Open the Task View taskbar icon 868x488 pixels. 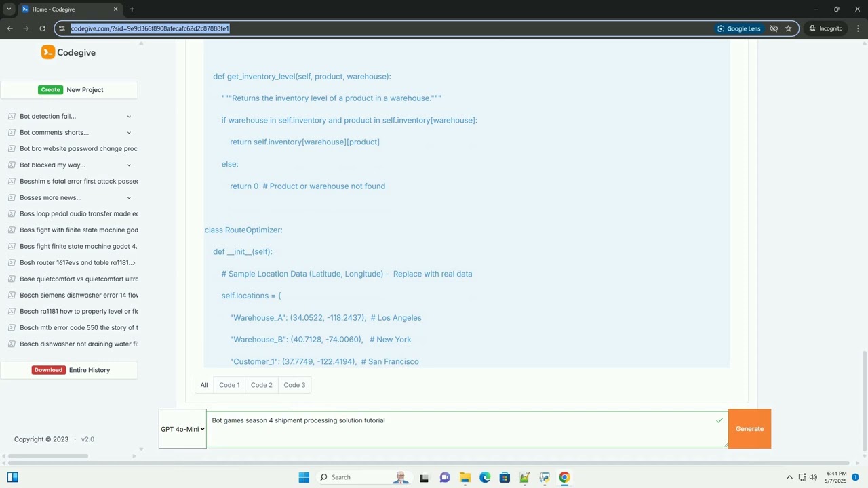(x=425, y=477)
